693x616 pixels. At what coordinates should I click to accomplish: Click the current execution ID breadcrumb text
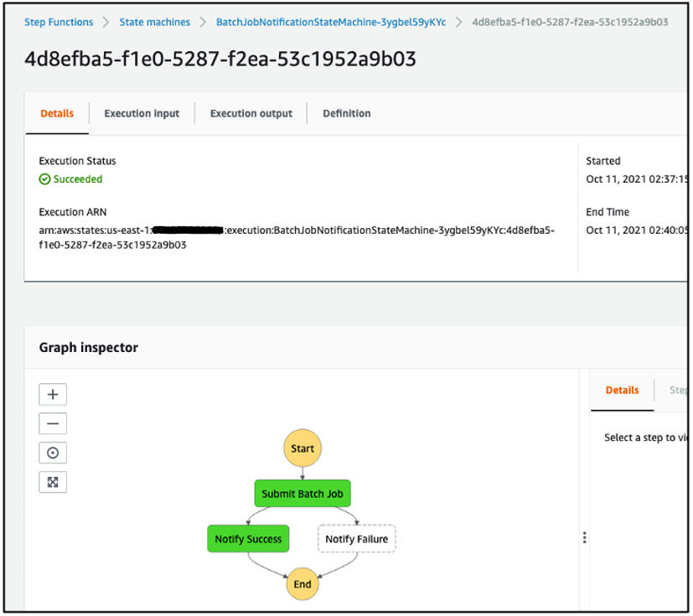[570, 22]
